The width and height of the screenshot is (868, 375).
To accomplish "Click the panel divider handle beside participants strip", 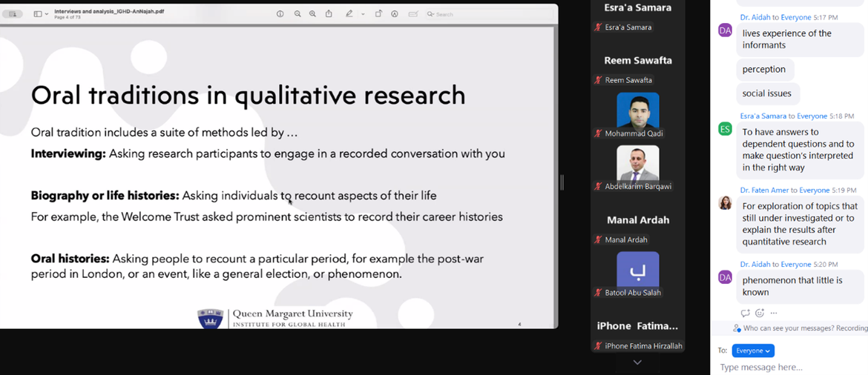I will pos(562,182).
